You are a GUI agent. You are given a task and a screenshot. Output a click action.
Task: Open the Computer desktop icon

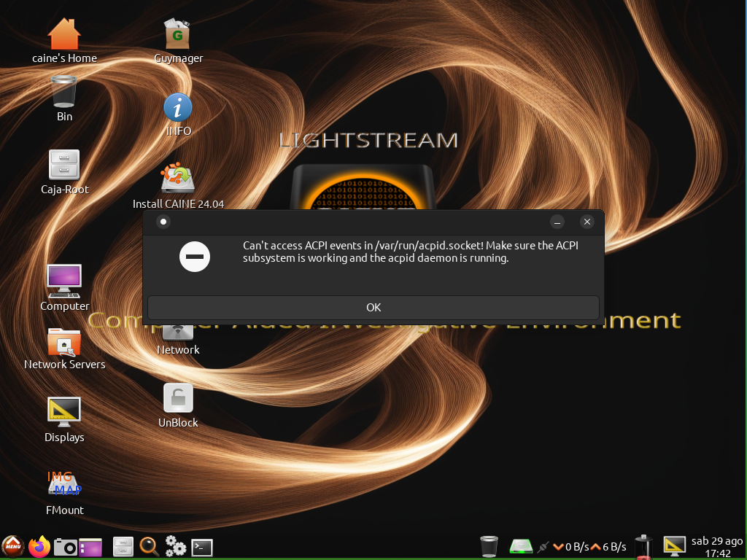pyautogui.click(x=64, y=288)
